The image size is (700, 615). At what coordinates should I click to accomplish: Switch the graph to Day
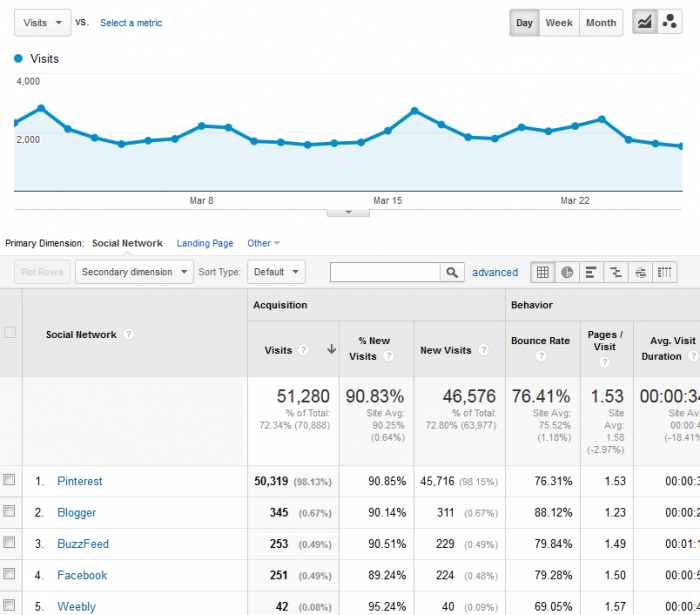point(524,23)
